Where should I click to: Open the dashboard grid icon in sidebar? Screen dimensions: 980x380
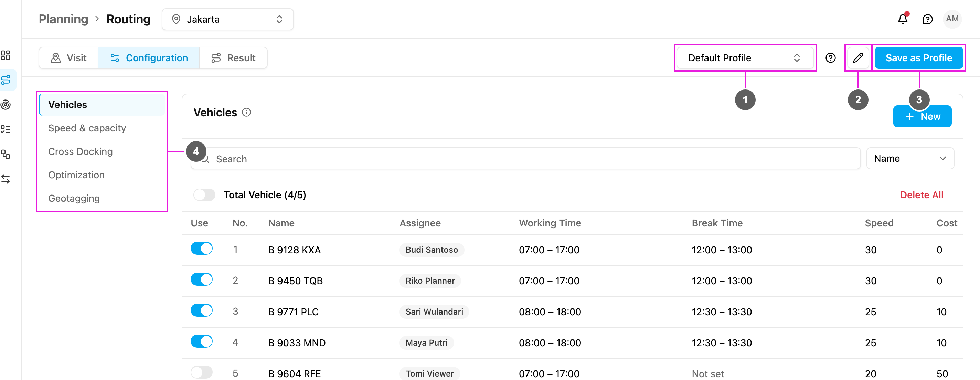coord(6,55)
